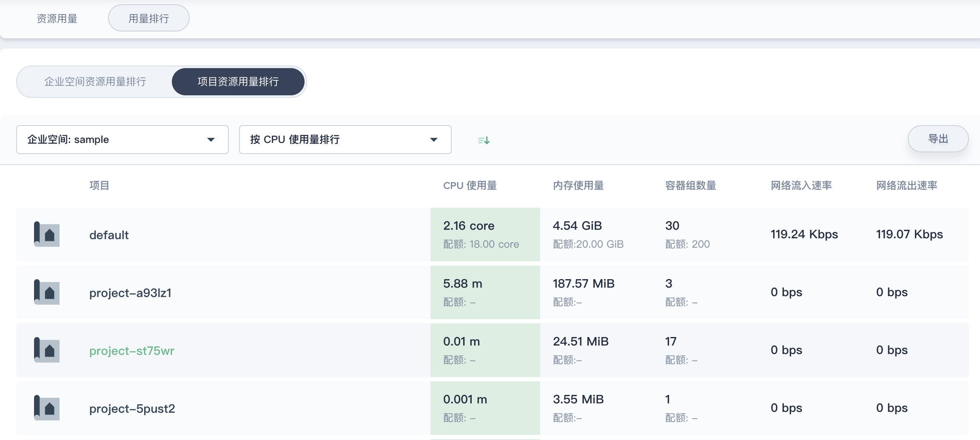Switch to the 资源用量 tab
The width and height of the screenshot is (980, 440).
point(57,19)
